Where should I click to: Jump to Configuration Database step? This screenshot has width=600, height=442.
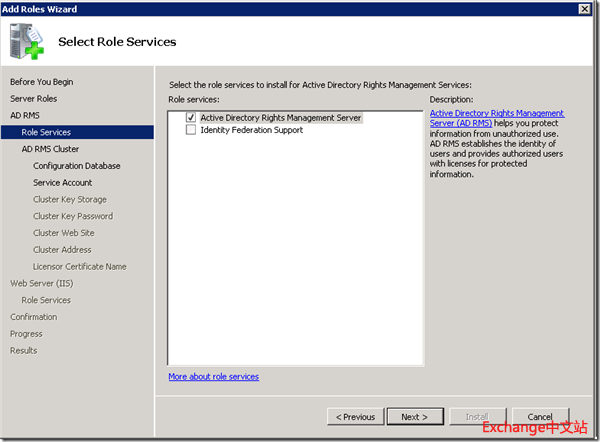(76, 166)
